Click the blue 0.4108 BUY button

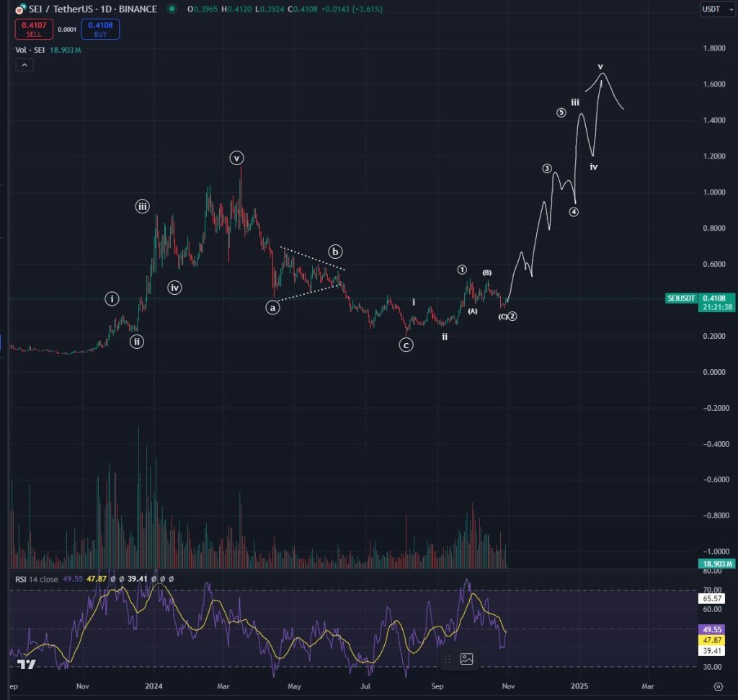click(x=100, y=29)
